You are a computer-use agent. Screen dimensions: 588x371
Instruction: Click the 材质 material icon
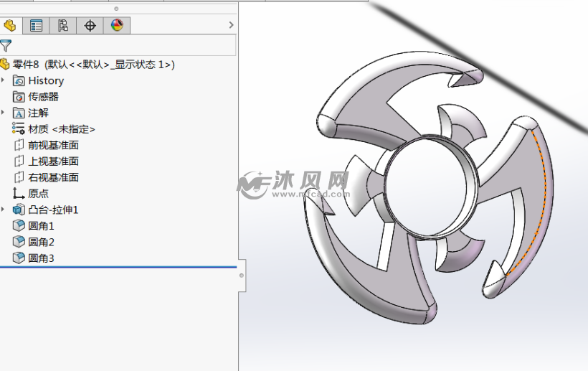coord(19,128)
